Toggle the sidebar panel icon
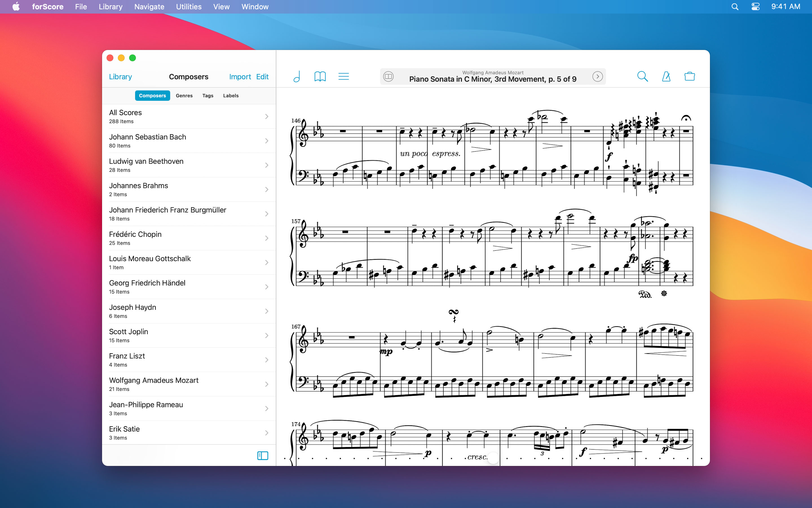The height and width of the screenshot is (508, 812). point(262,456)
